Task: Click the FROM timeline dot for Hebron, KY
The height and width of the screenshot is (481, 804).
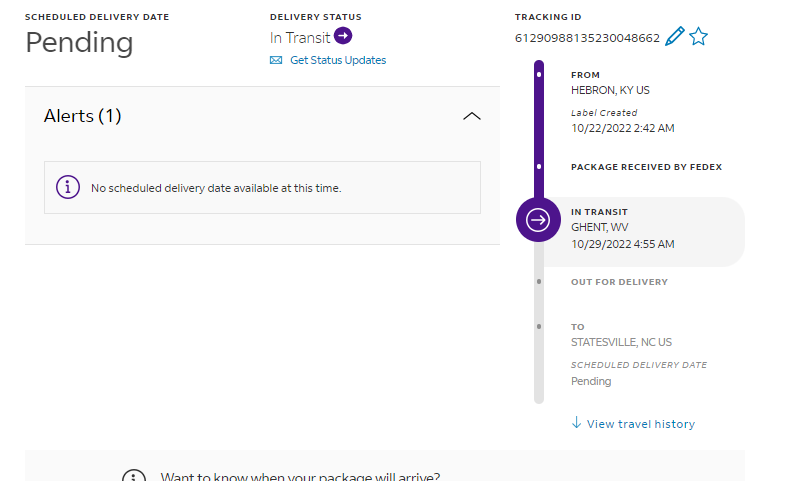Action: coord(539,74)
